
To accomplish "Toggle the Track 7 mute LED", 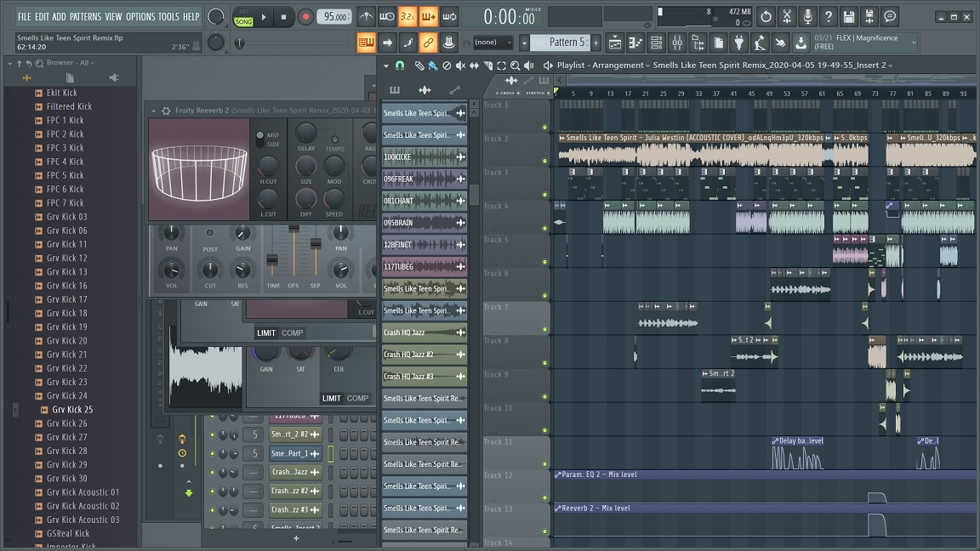I will pos(544,329).
